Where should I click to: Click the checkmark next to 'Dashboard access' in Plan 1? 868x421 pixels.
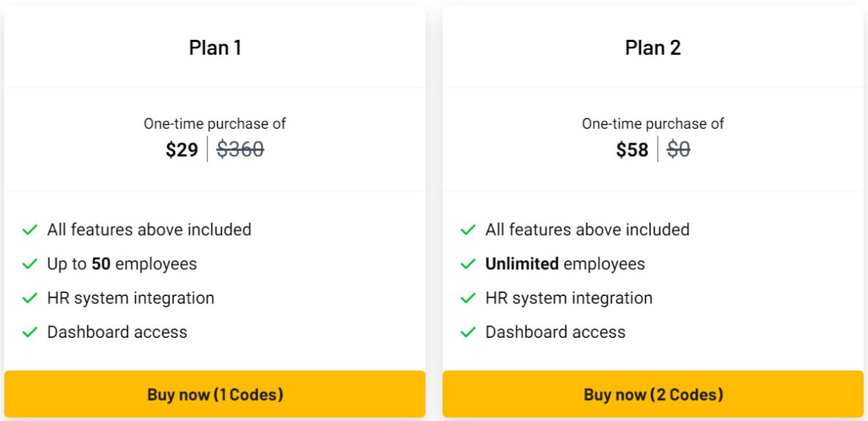point(30,332)
